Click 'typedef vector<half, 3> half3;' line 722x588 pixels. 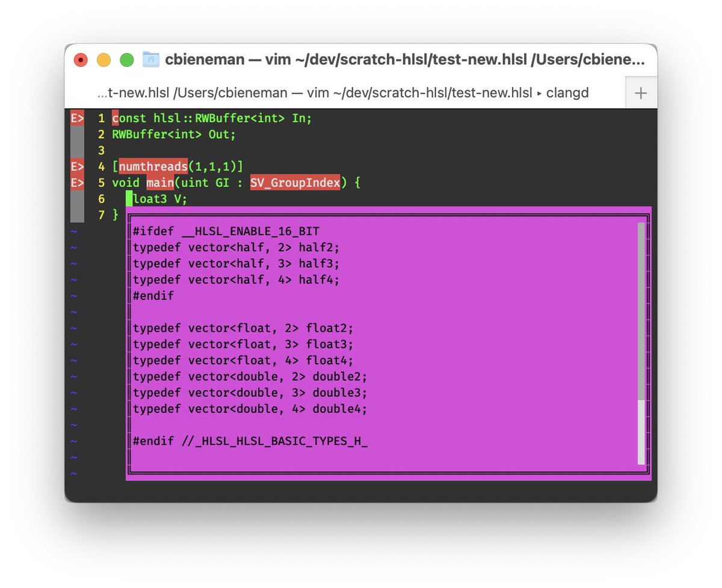[236, 263]
